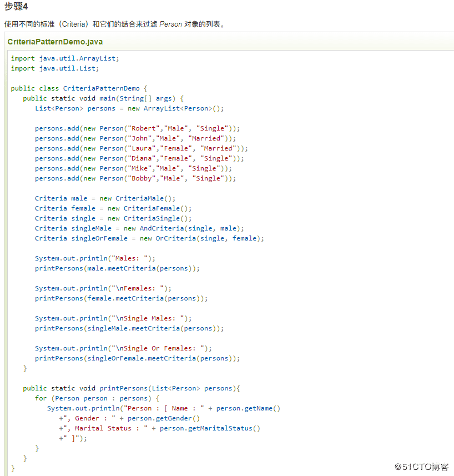Image resolution: width=454 pixels, height=476 pixels.
Task: Click the printPersons(female.meetCriteria) call
Action: point(121,298)
